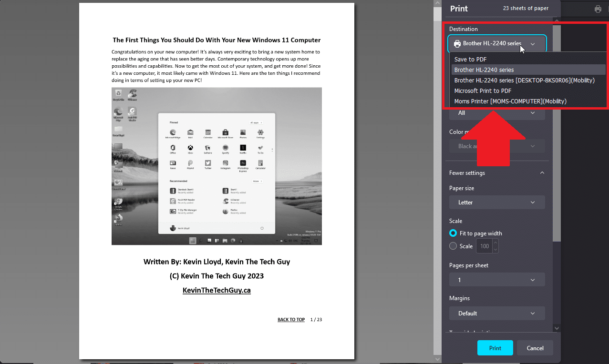
Task: Open the Pages per sheet dropdown
Action: (x=497, y=280)
